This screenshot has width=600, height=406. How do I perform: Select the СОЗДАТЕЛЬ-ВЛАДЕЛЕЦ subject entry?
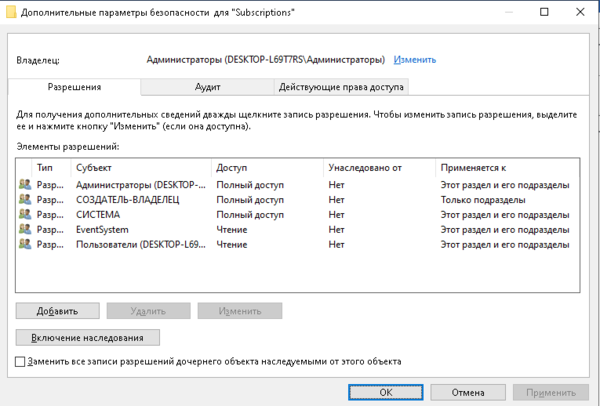click(127, 200)
